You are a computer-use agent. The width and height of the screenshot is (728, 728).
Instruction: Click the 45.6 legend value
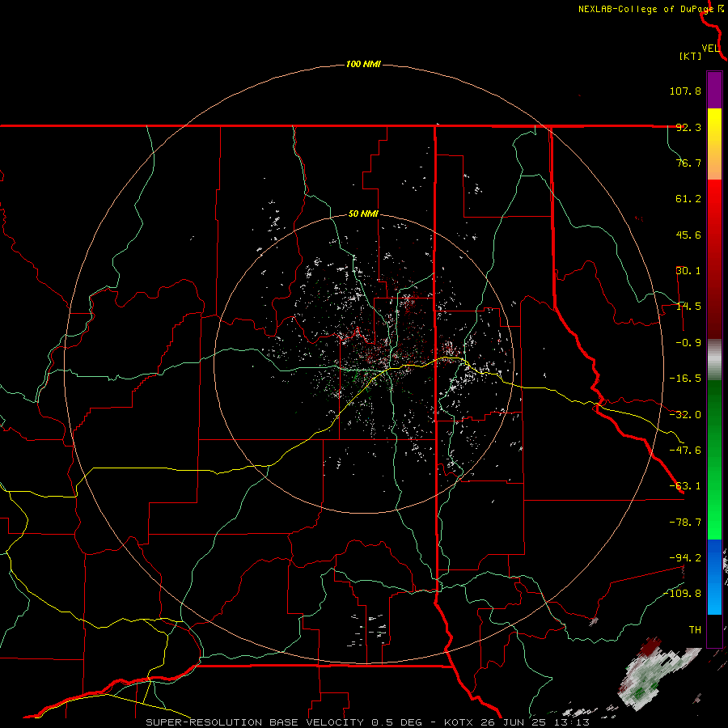[x=688, y=235]
